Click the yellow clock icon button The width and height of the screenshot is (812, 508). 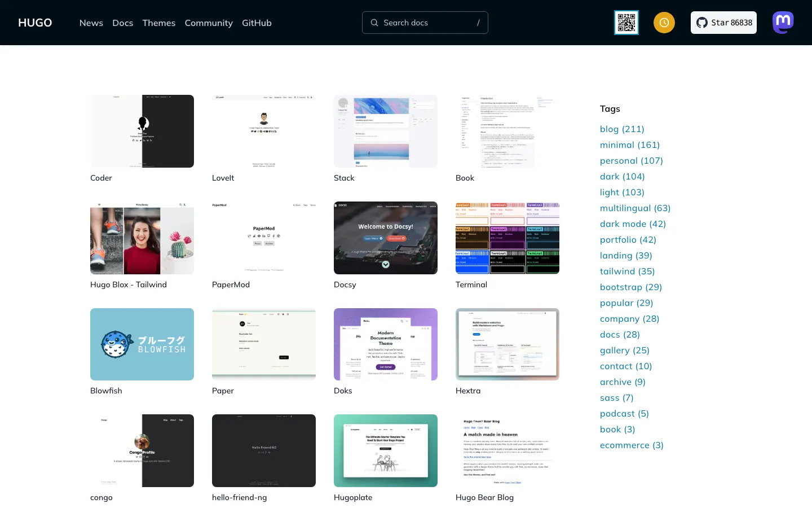tap(664, 23)
